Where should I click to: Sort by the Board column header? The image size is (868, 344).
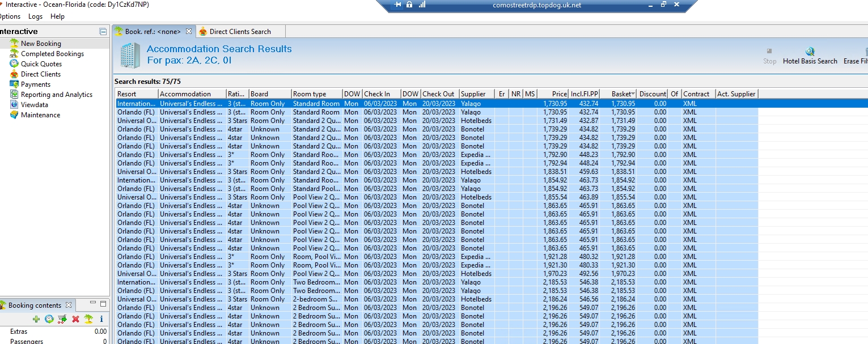(270, 94)
